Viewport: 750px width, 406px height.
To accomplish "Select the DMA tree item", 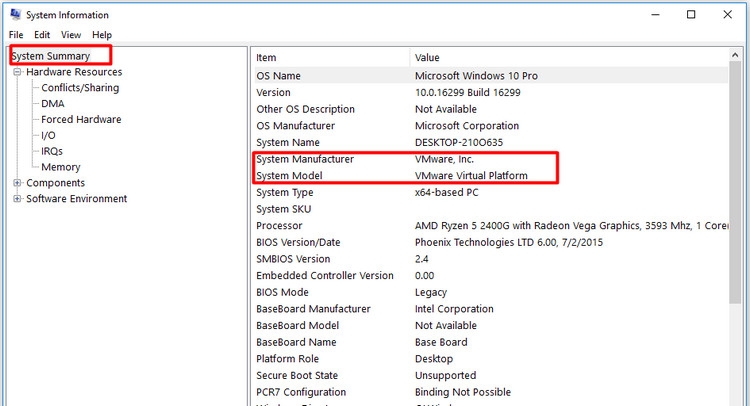I will [x=53, y=104].
